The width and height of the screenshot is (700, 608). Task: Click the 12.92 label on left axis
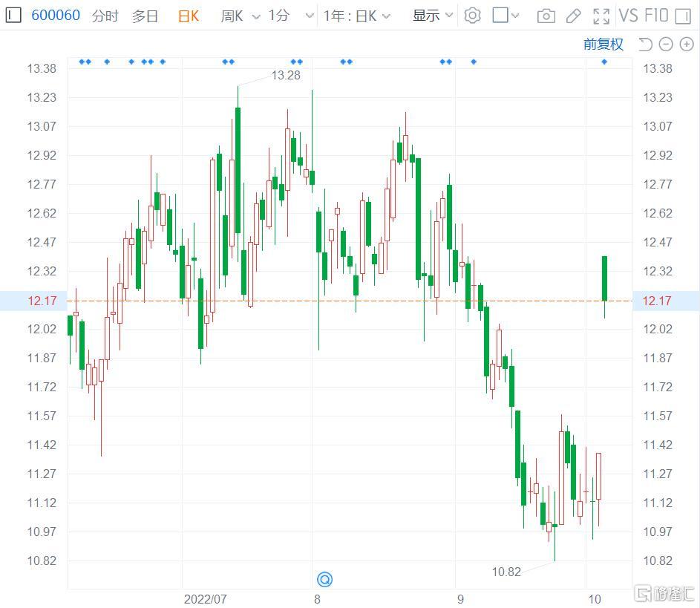[x=42, y=155]
